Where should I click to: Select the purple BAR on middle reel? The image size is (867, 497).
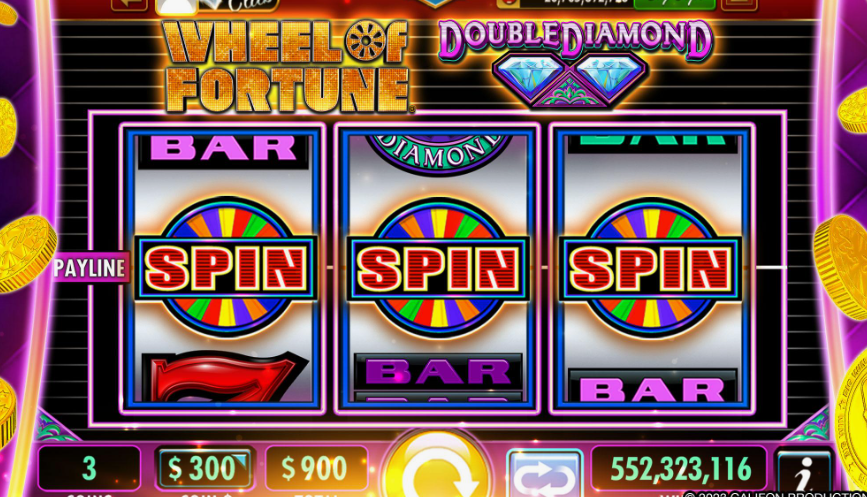click(437, 372)
